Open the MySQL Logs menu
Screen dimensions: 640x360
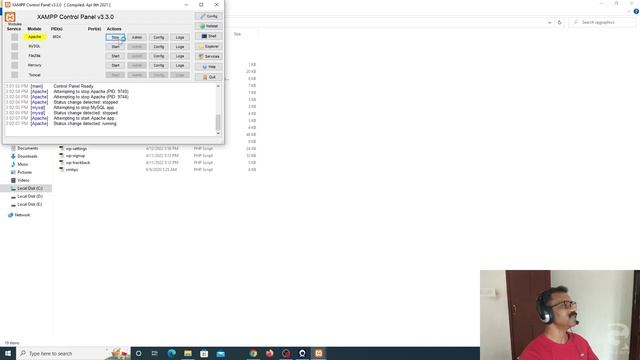(180, 47)
